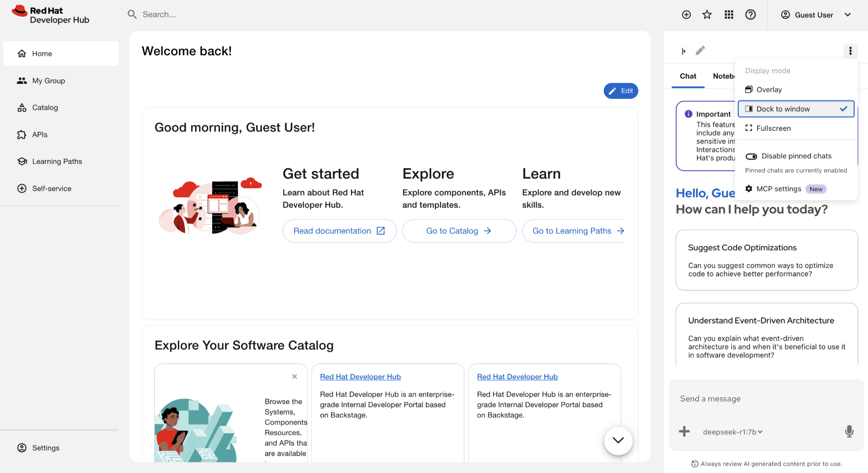This screenshot has height=473, width=868.
Task: Open chat options kebab menu
Action: click(850, 51)
